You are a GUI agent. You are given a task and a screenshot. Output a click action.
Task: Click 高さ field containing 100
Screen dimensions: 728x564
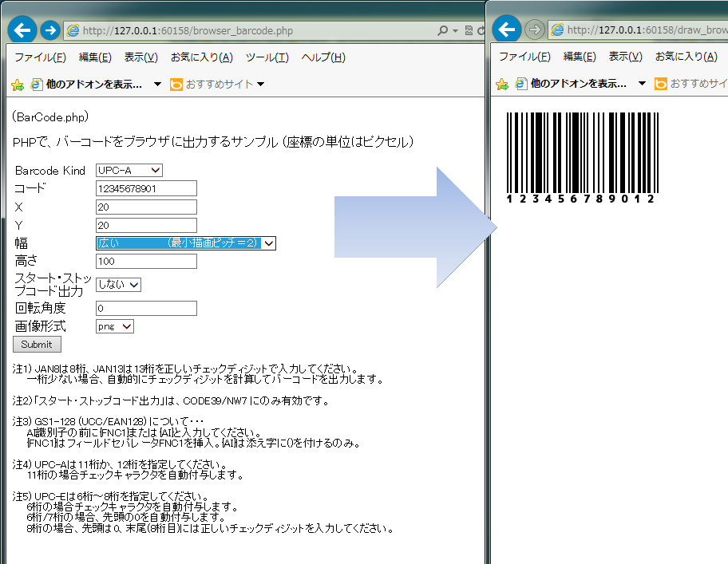click(146, 261)
